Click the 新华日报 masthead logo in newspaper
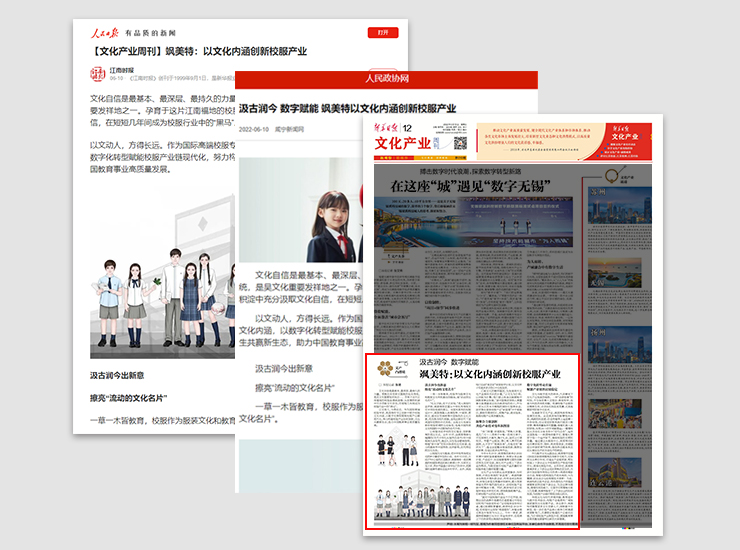The image size is (740, 550). (386, 127)
